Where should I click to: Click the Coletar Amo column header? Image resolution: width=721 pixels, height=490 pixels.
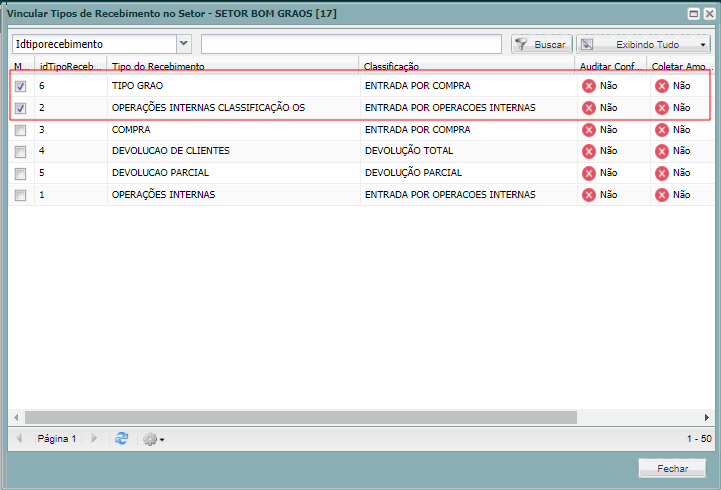680,66
